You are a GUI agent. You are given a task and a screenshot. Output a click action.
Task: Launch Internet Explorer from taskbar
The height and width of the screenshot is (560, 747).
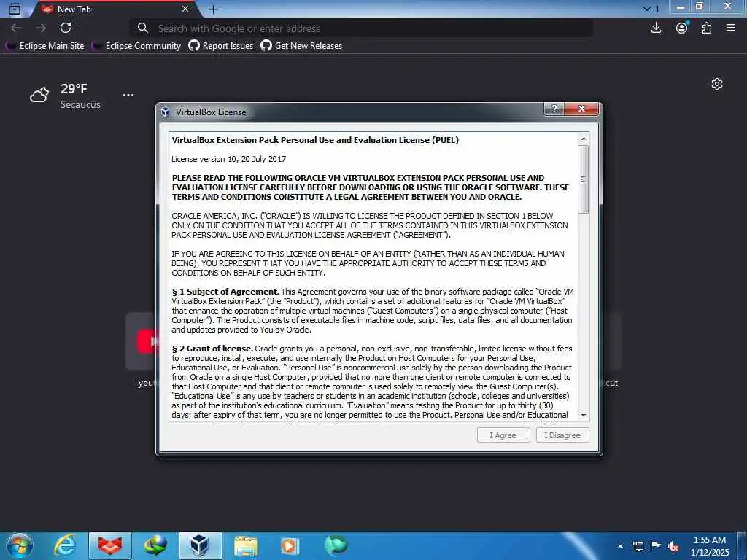tap(64, 545)
